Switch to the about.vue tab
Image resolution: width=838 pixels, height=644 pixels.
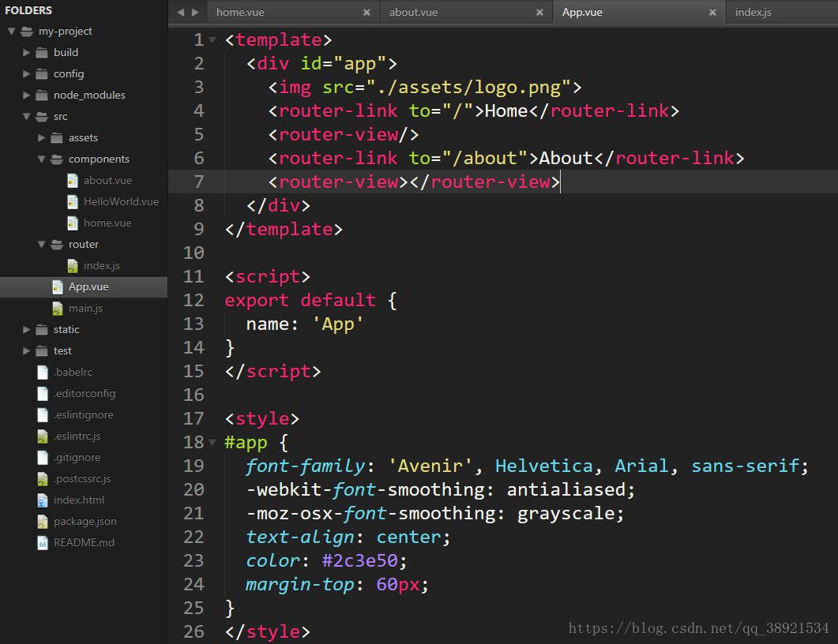point(413,13)
